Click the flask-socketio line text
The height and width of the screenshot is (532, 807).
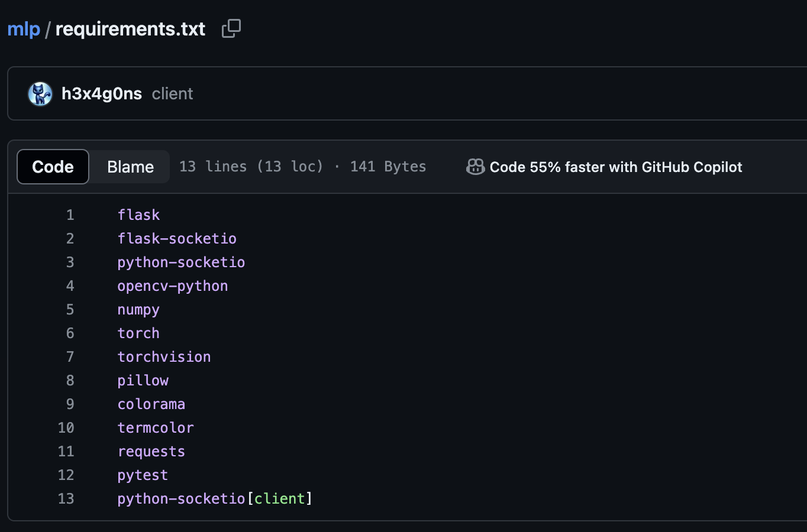(177, 239)
